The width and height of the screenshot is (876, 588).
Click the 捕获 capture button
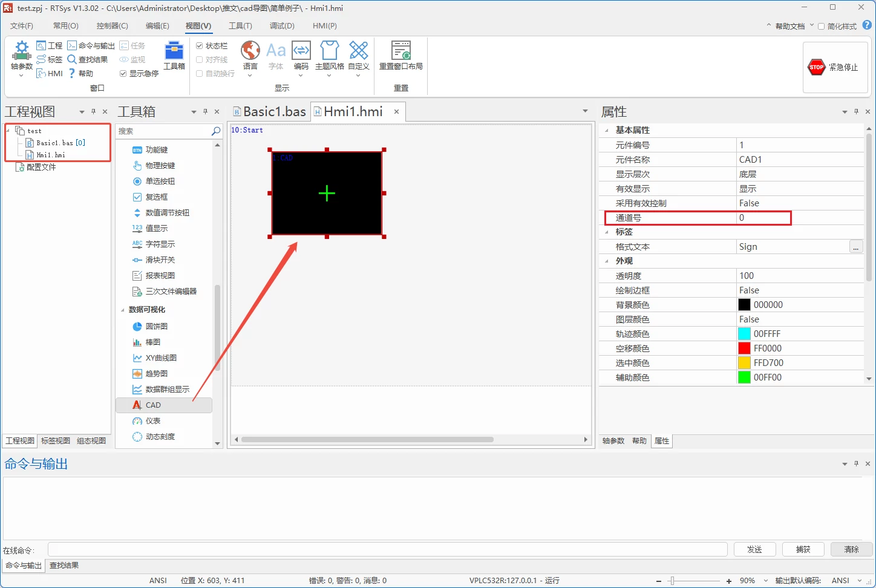click(803, 549)
